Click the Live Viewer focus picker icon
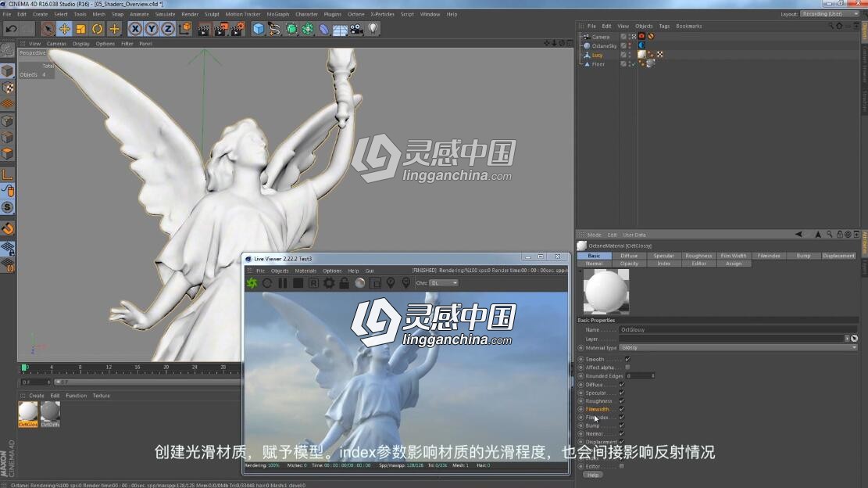The height and width of the screenshot is (488, 868). [391, 283]
